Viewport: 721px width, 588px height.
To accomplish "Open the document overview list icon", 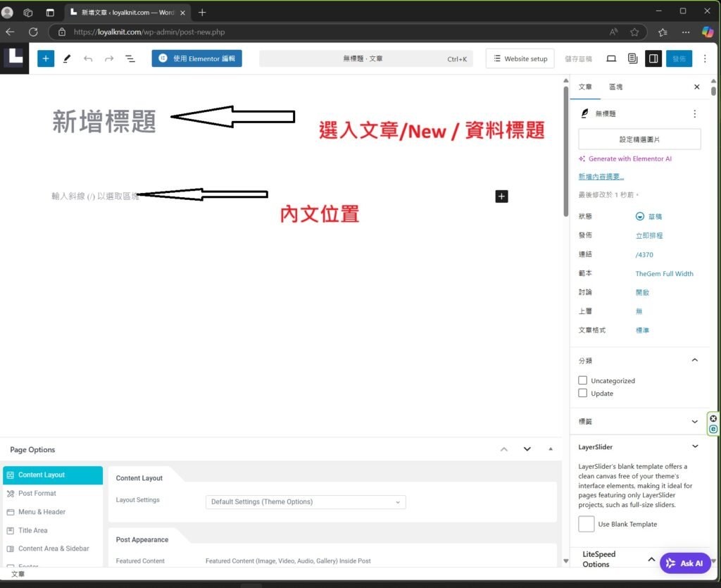I will pyautogui.click(x=130, y=58).
